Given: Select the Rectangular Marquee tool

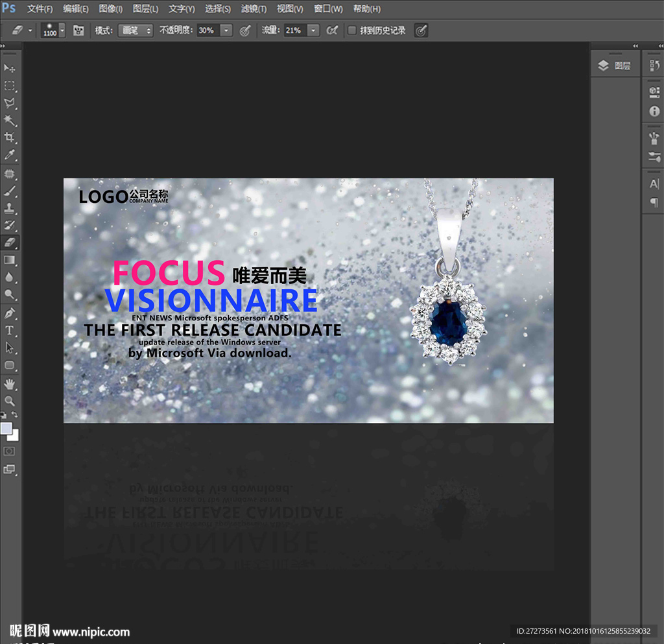Looking at the screenshot, I should (x=9, y=86).
